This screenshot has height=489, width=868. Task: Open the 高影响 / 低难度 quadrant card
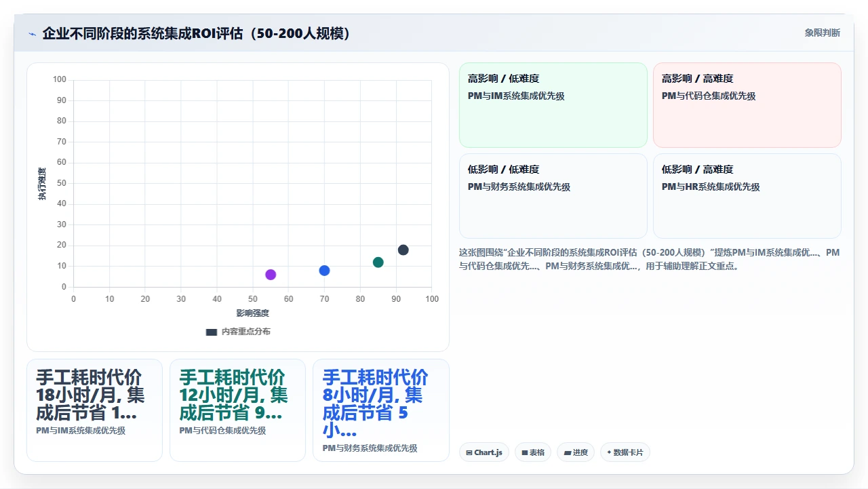[553, 105]
